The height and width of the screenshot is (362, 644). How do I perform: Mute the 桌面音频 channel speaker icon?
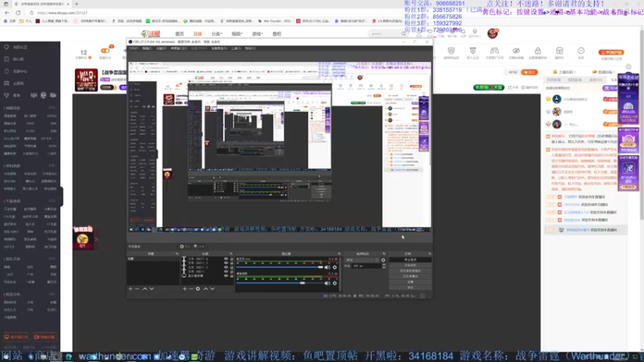pyautogui.click(x=328, y=283)
